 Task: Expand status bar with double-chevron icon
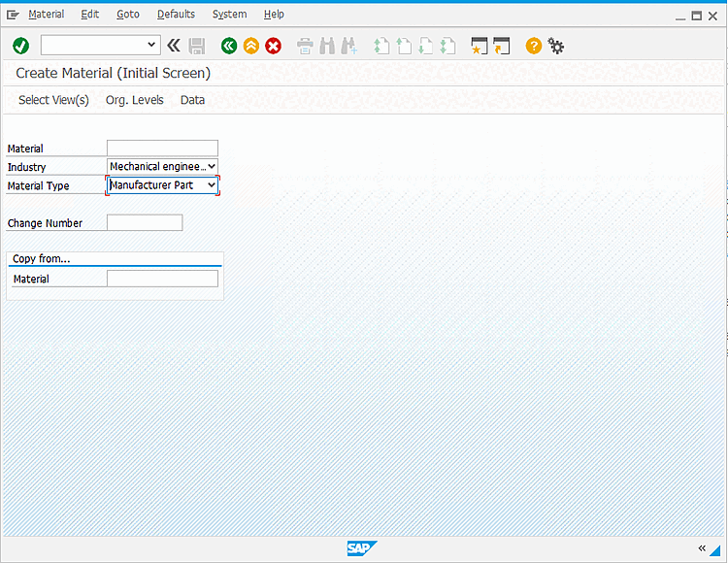pyautogui.click(x=702, y=548)
